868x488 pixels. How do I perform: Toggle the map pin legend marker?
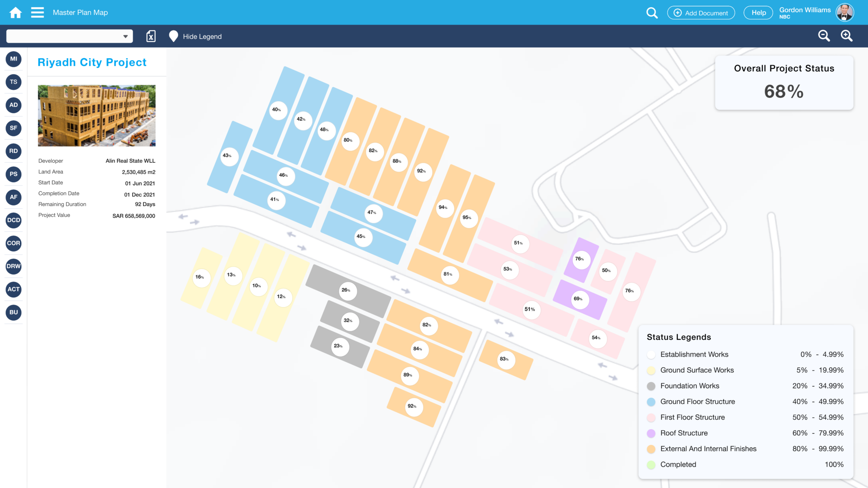174,36
